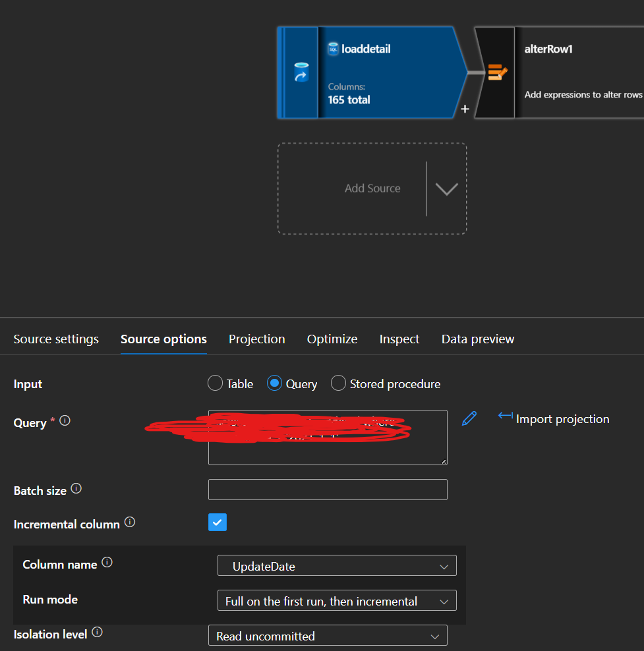Open the Projection tab

257,339
